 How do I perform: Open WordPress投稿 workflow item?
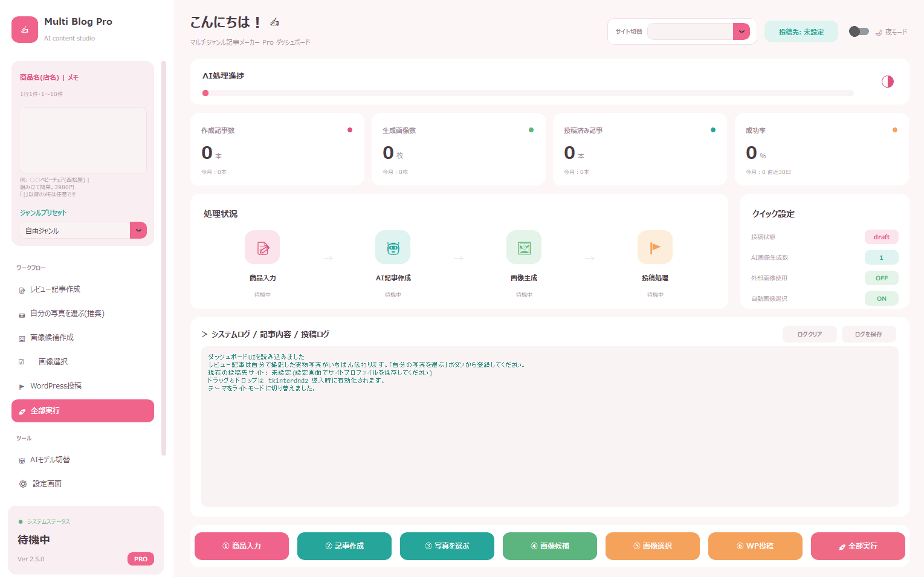(x=83, y=386)
